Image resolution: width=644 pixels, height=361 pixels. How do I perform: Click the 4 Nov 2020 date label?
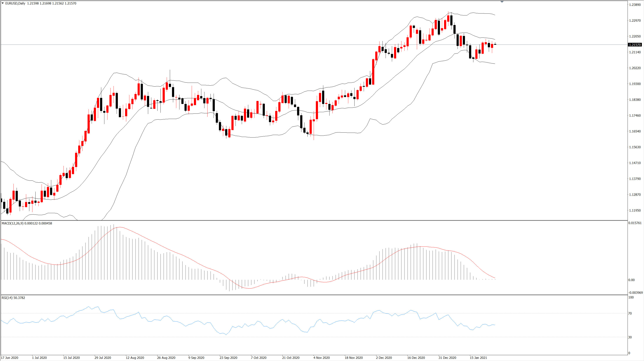[x=322, y=358]
